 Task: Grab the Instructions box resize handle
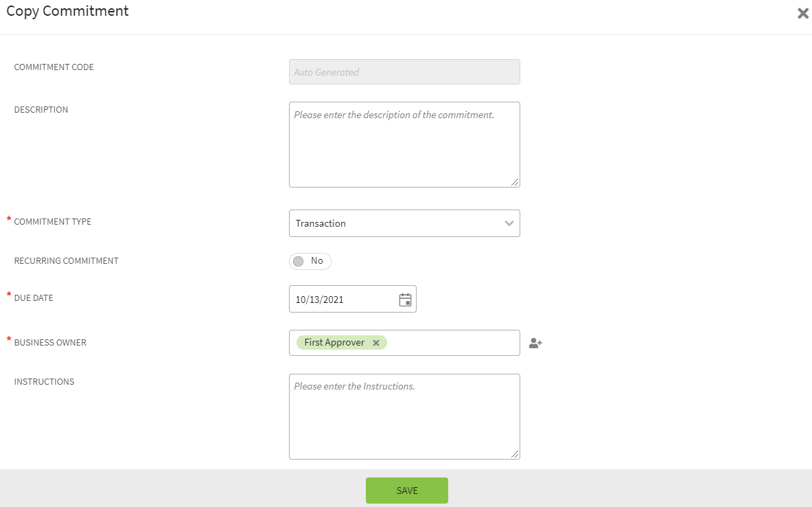point(515,454)
